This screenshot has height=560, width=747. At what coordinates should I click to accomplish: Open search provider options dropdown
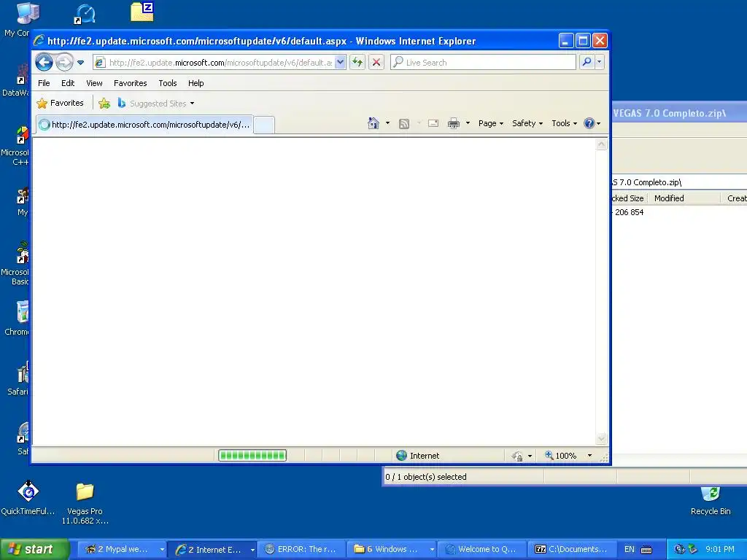point(600,63)
